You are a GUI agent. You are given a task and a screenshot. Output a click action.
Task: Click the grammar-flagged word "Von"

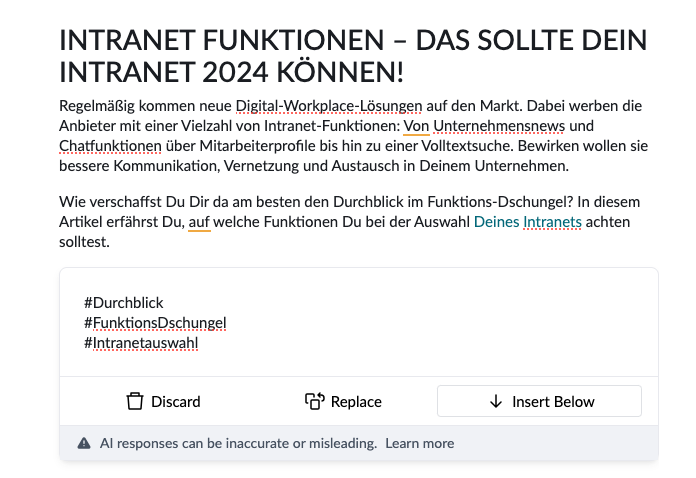pyautogui.click(x=415, y=126)
